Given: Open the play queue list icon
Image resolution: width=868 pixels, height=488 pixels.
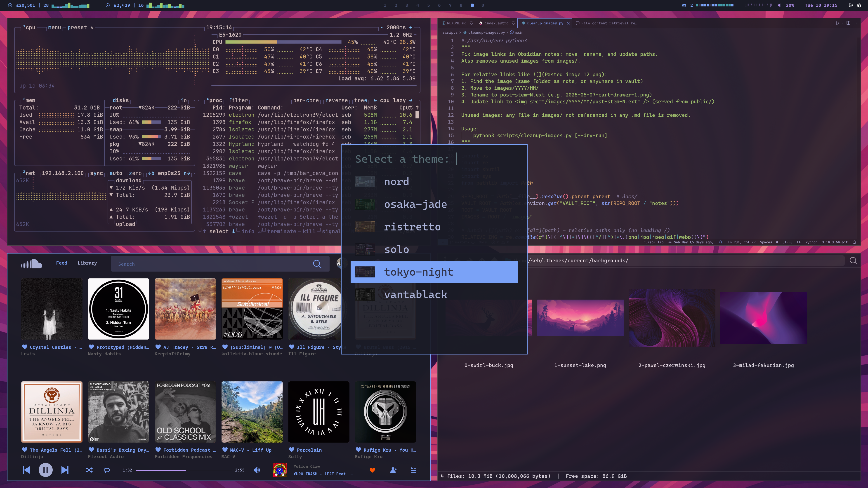Looking at the screenshot, I should point(414,470).
